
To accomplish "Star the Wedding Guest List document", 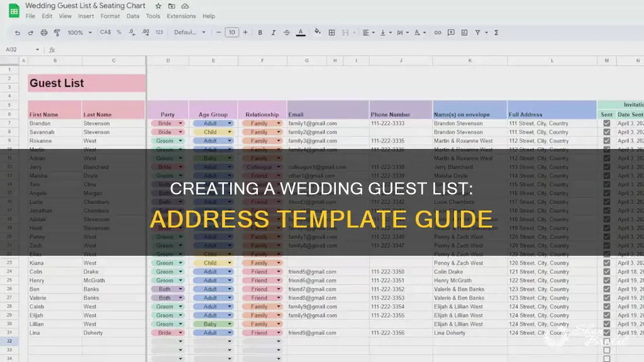I will coord(158,6).
